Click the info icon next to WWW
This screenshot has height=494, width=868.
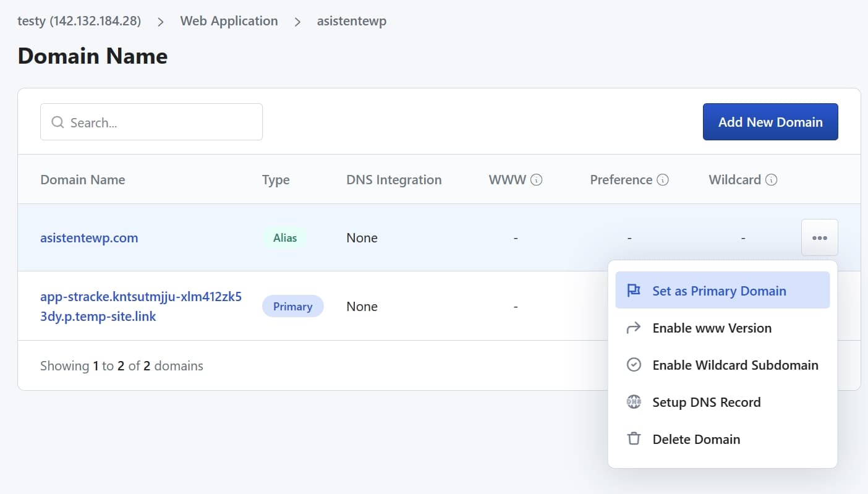(537, 180)
